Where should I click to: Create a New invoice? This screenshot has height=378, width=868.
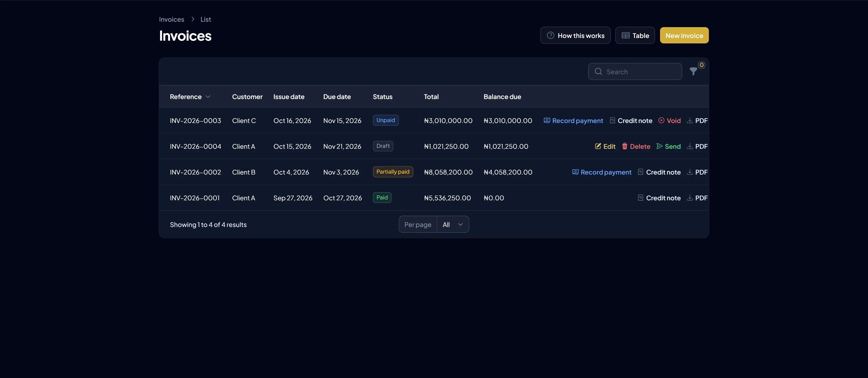[684, 35]
